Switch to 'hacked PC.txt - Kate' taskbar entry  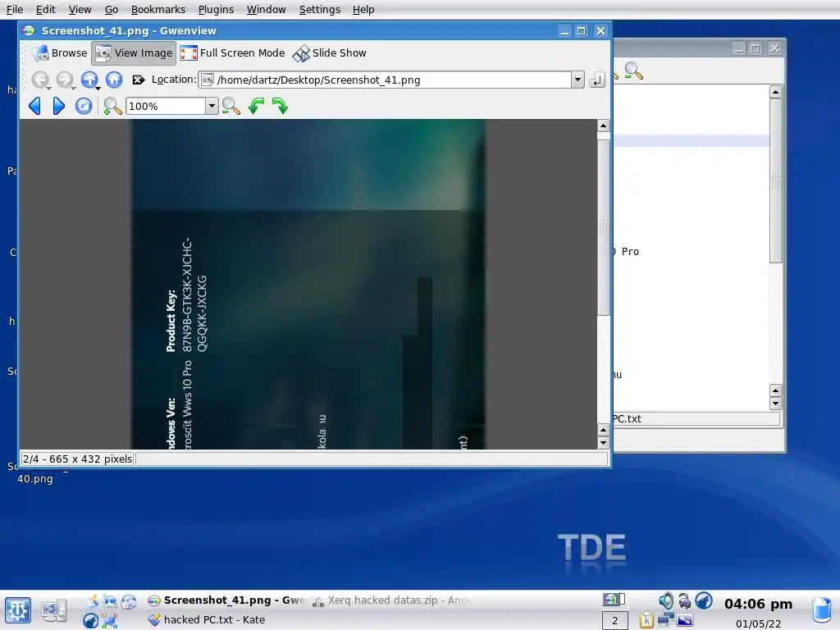point(207,620)
